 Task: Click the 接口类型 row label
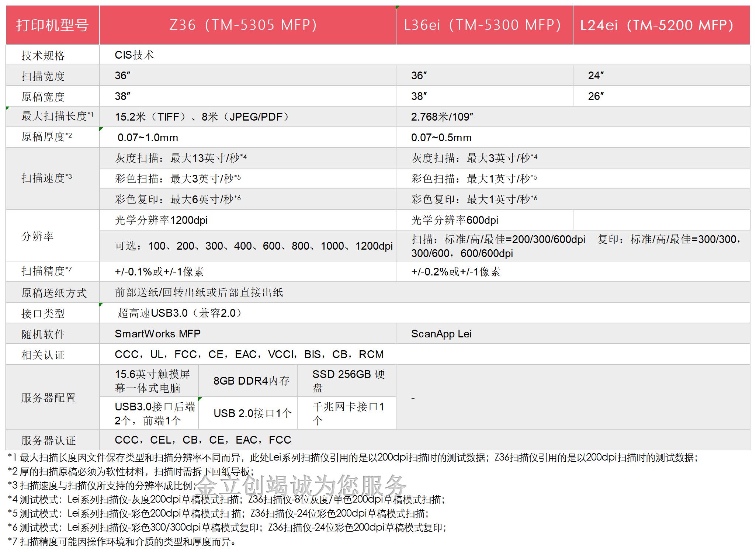pyautogui.click(x=53, y=313)
